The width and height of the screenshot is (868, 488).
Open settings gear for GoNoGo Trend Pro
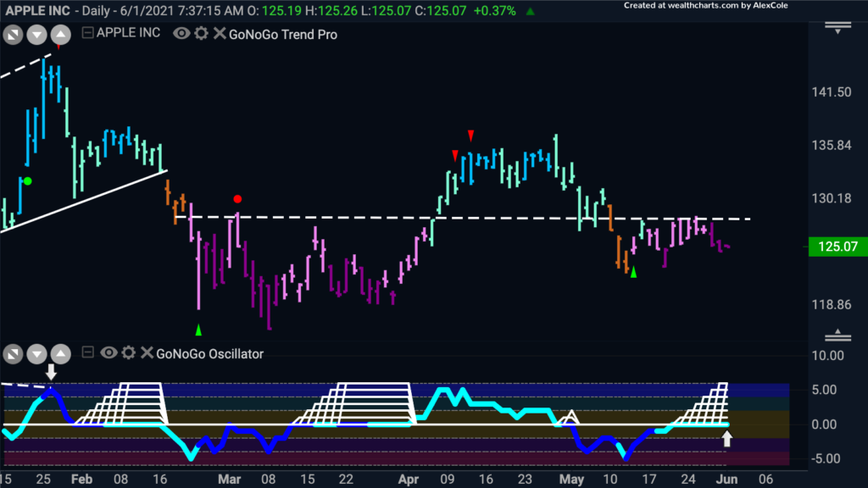[201, 34]
